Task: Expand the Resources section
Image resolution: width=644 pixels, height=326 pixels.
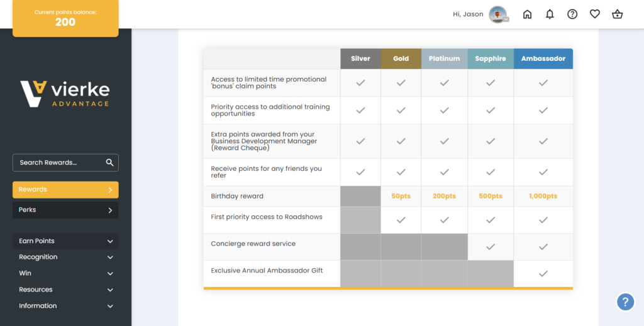Action: click(65, 290)
